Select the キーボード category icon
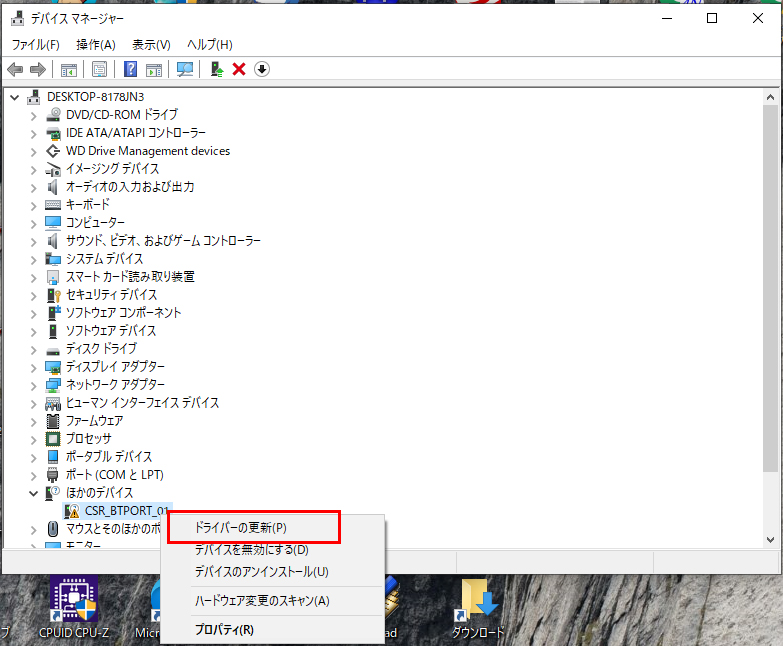Image resolution: width=783 pixels, height=646 pixels. (x=53, y=205)
